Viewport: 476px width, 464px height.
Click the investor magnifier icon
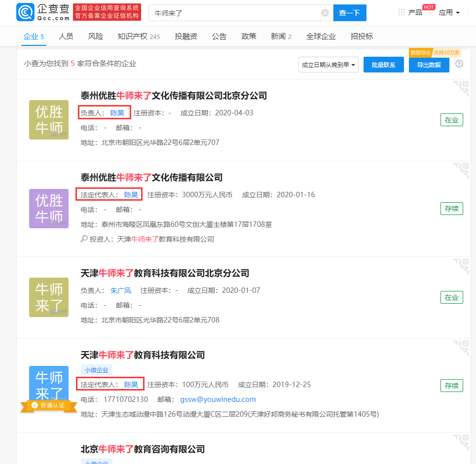point(84,239)
